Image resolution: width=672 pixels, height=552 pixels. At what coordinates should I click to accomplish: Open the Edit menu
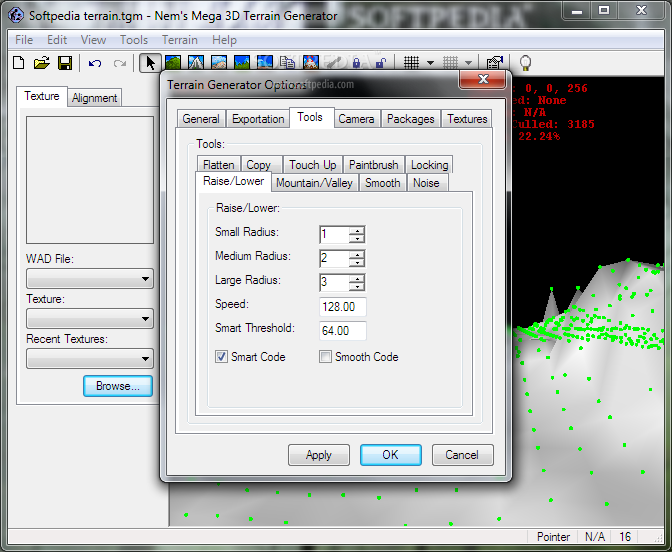tap(57, 40)
